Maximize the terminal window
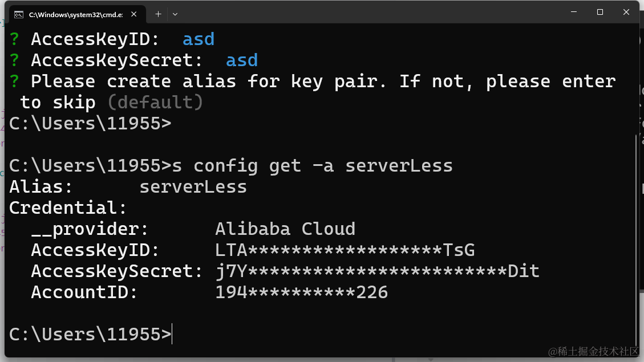Screen dimensions: 644x362 coord(600,11)
